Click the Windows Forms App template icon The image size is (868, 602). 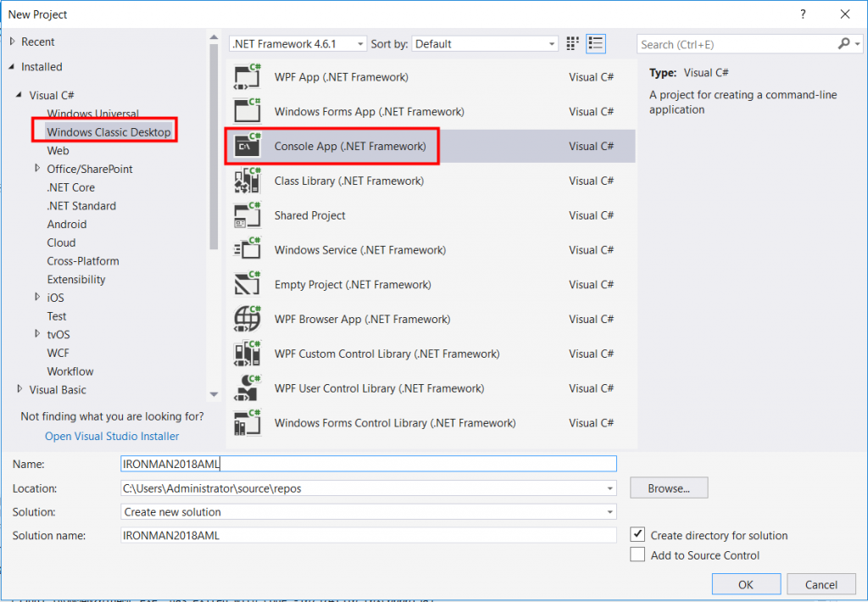tap(247, 111)
